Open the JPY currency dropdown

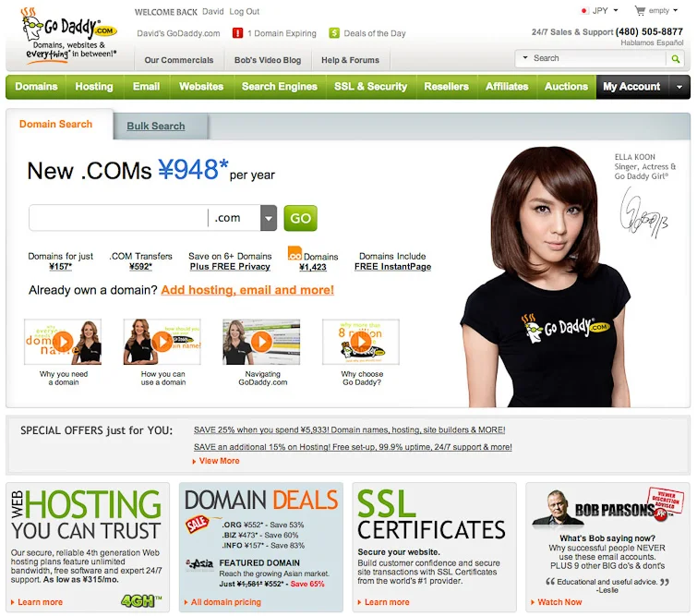coord(616,11)
